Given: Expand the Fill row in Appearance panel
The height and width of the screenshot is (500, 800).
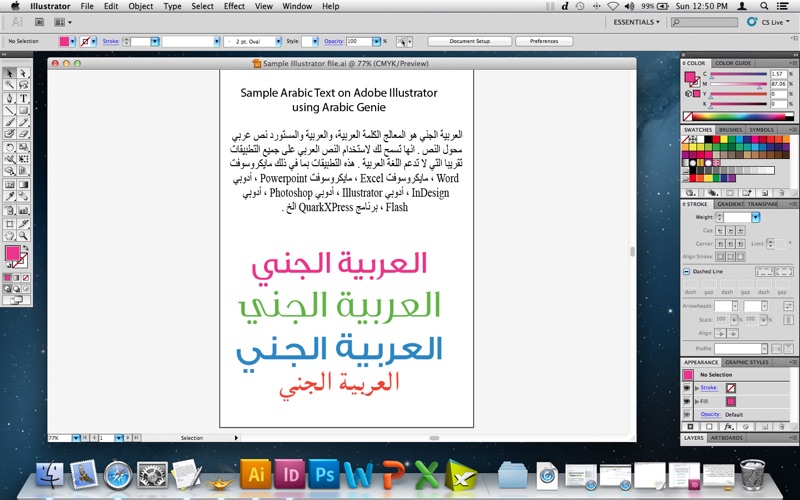Looking at the screenshot, I should (697, 402).
